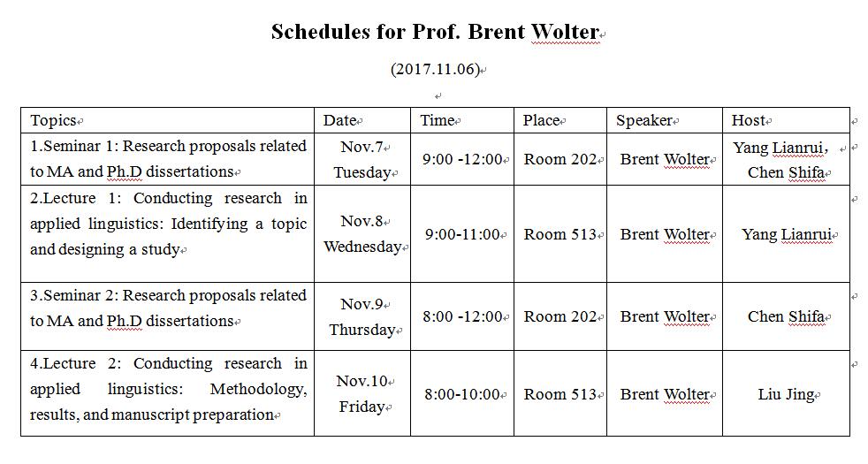The image size is (868, 464).
Task: Click the "Schedules for Prof. Brent Wolter" title
Action: [x=435, y=33]
